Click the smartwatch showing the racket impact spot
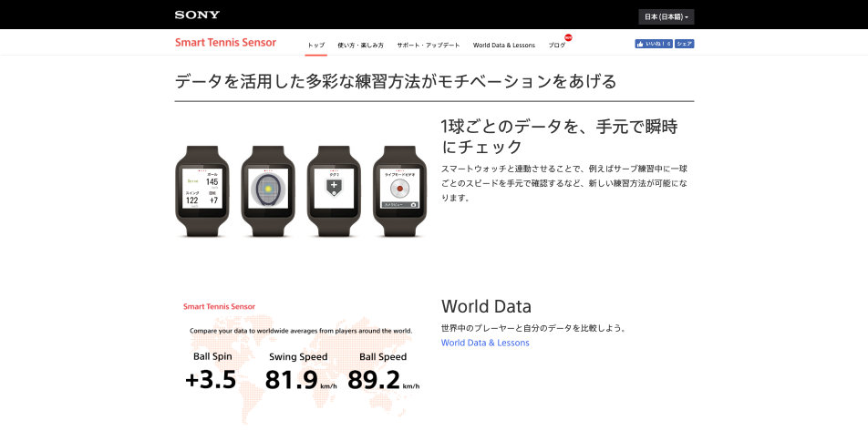 coord(268,191)
